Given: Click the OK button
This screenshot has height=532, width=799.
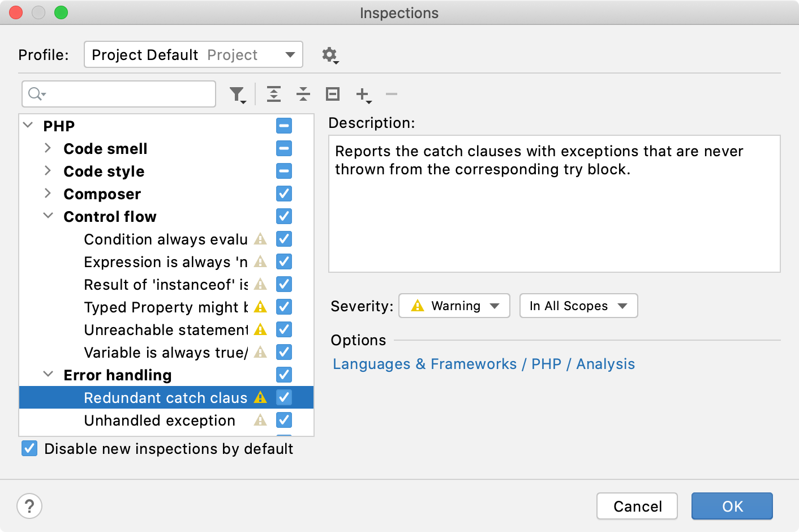Looking at the screenshot, I should coord(732,506).
